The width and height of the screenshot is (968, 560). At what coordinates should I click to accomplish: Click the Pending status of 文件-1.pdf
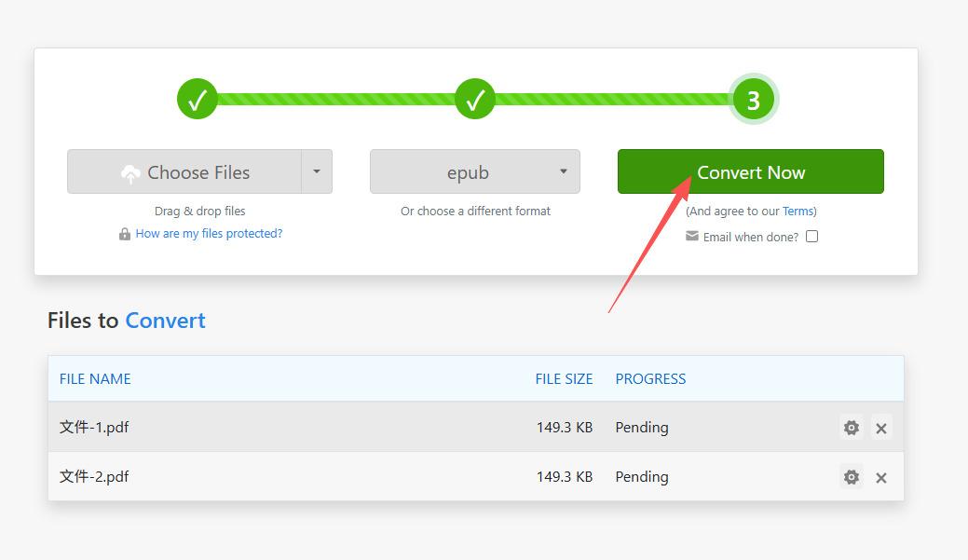click(x=641, y=428)
